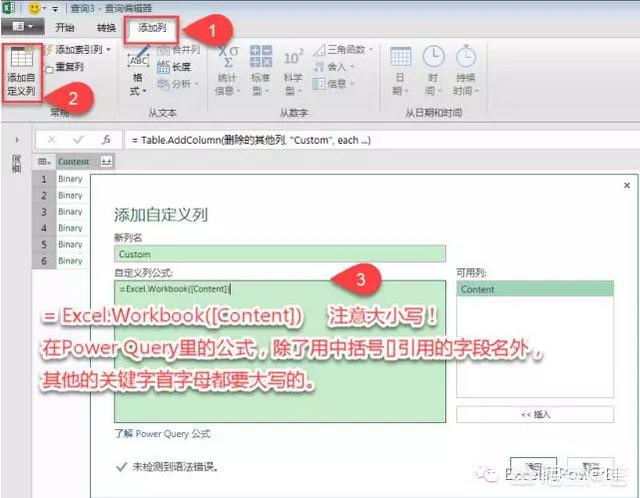The height and width of the screenshot is (498, 640).
Task: Expand Content column binary icon
Action: (107, 162)
